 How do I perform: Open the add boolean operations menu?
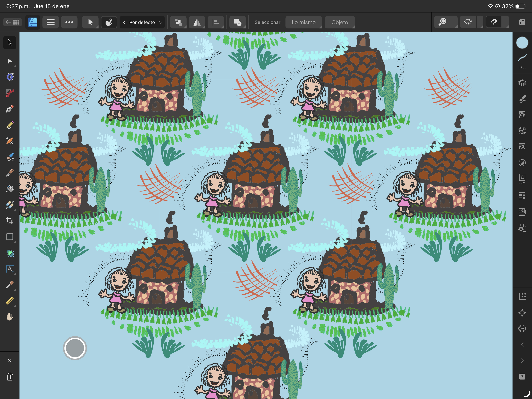click(237, 22)
